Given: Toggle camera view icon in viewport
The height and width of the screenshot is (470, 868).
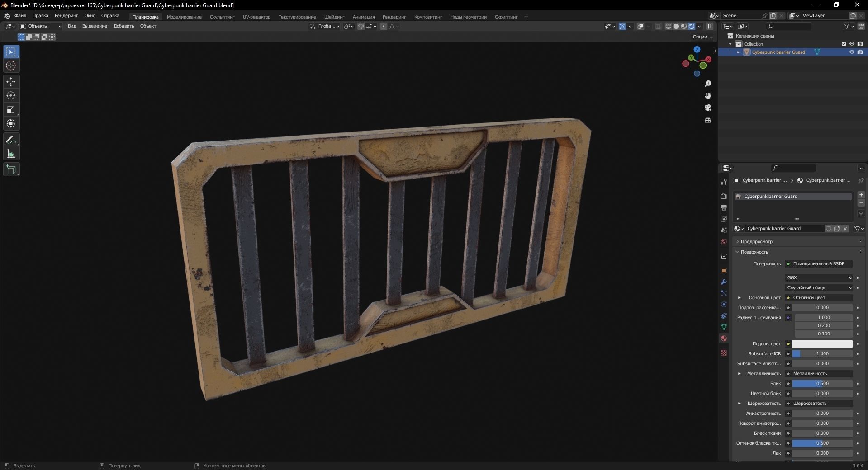Looking at the screenshot, I should point(708,108).
